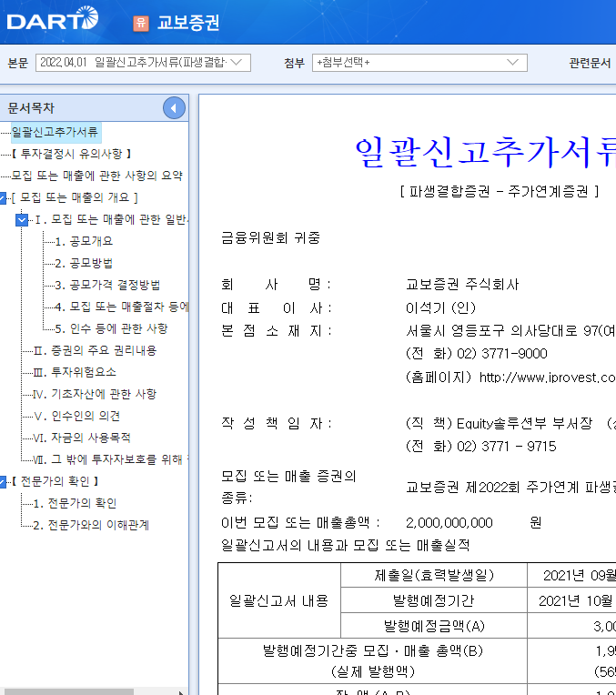Click 금융위원회 귀중 text
Screen dimensions: 616x695
[270, 238]
